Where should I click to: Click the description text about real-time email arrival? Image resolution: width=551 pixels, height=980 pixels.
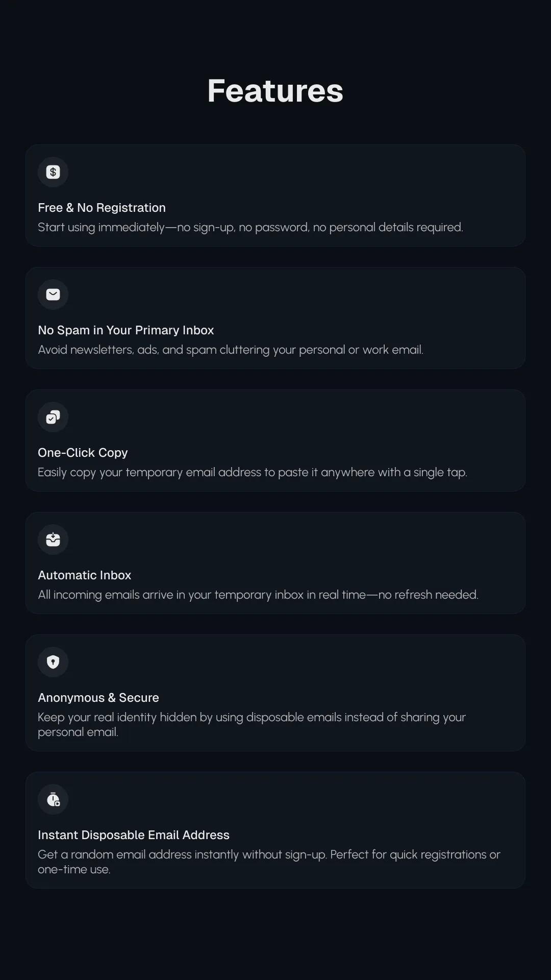coord(258,595)
